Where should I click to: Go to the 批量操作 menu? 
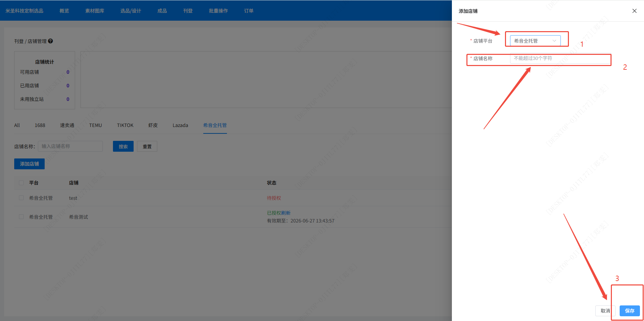click(218, 11)
